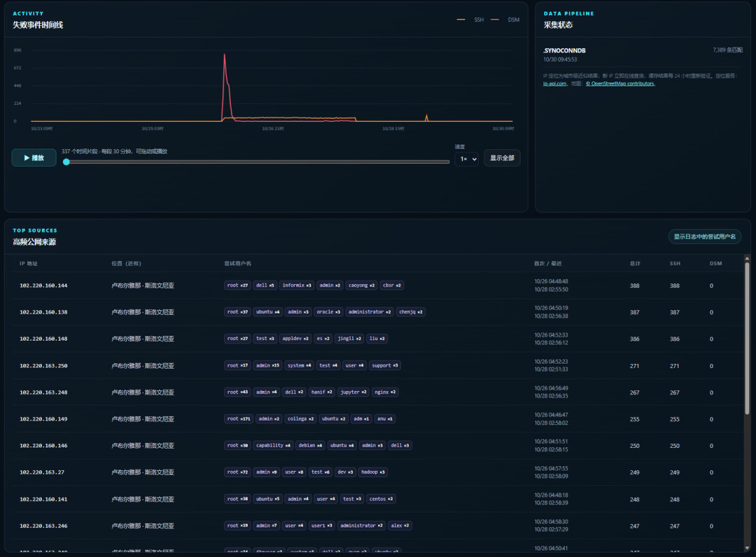Select IP address 102.220.163.250
Screen dimensions: 756x557
(43, 366)
